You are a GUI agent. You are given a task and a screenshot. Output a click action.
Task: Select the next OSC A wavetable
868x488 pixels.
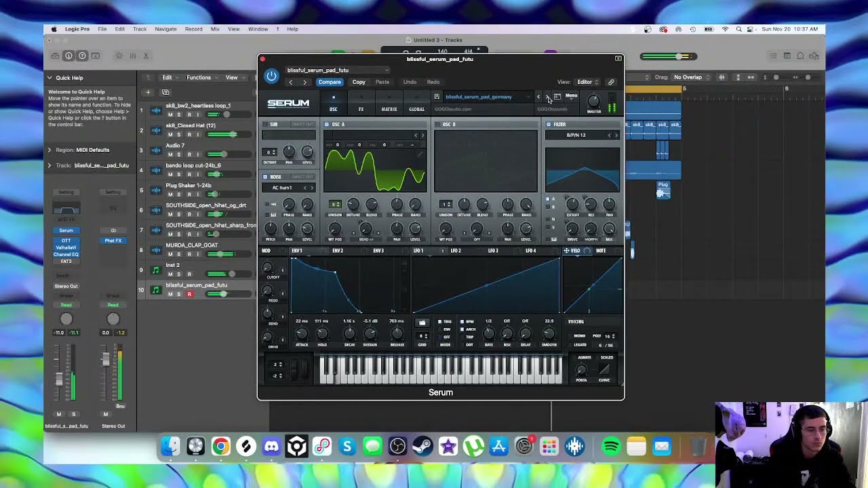(x=422, y=135)
